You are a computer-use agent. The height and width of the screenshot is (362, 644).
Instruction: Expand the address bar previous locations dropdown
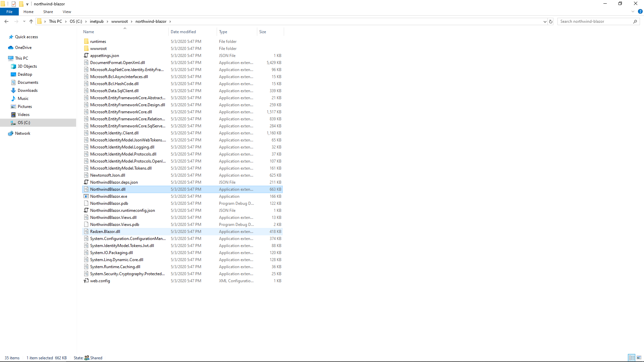(x=544, y=21)
